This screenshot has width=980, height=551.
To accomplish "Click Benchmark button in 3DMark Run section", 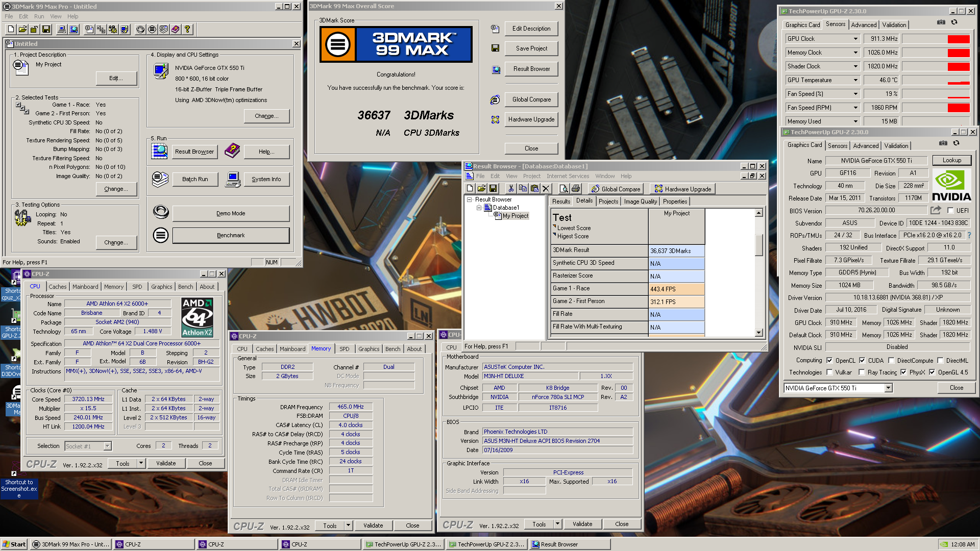I will click(231, 235).
